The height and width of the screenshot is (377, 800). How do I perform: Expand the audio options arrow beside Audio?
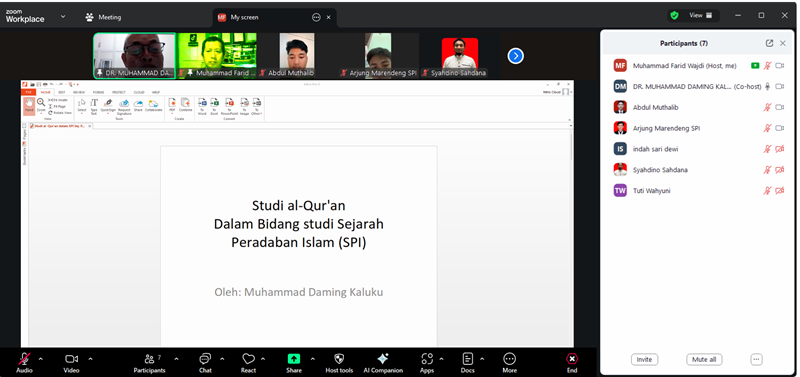(41, 359)
